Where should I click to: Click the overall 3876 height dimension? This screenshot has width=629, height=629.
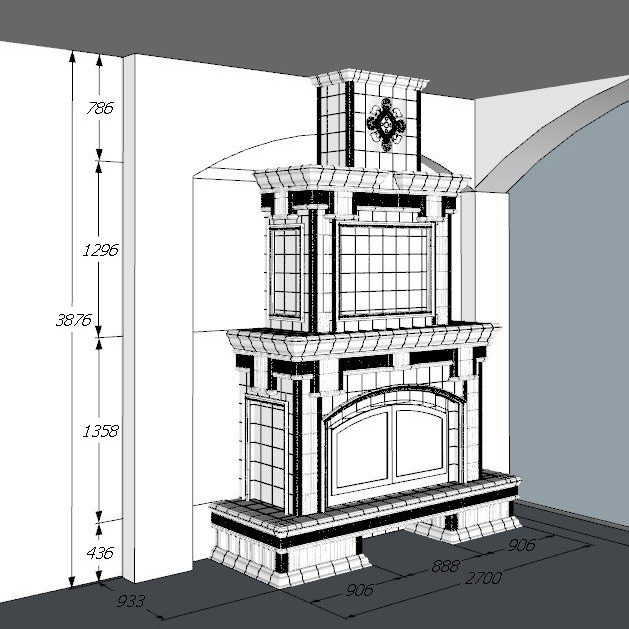(x=73, y=320)
